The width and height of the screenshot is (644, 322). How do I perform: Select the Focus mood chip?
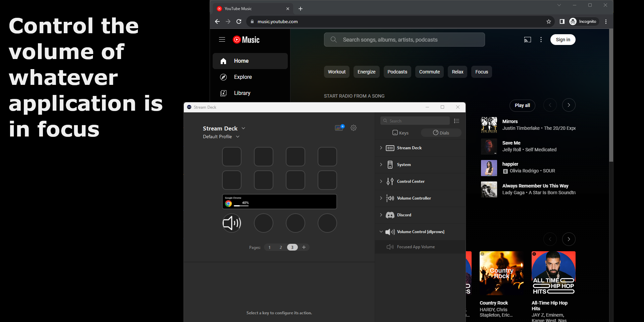(x=482, y=72)
